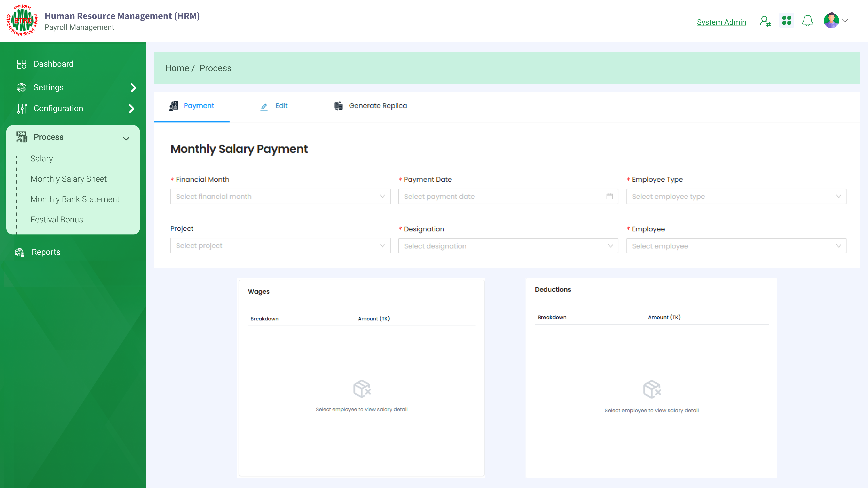Click the Dashboard grid icon

click(22, 64)
